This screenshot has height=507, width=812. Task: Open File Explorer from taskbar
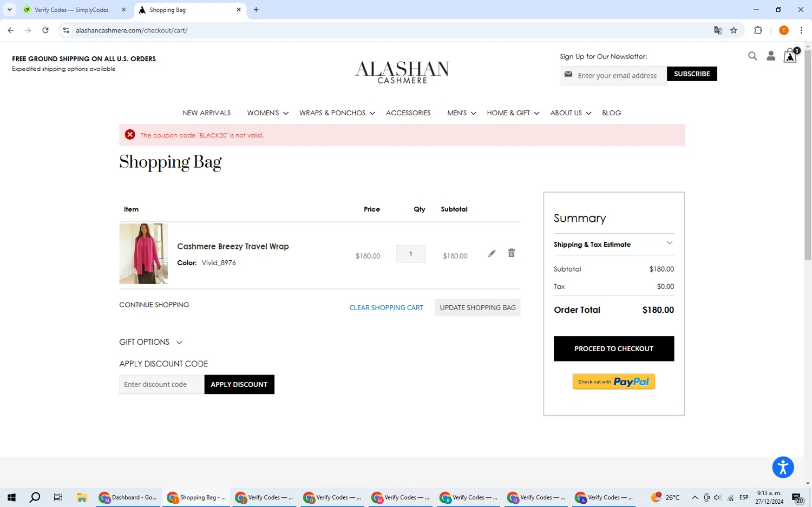pos(82,497)
